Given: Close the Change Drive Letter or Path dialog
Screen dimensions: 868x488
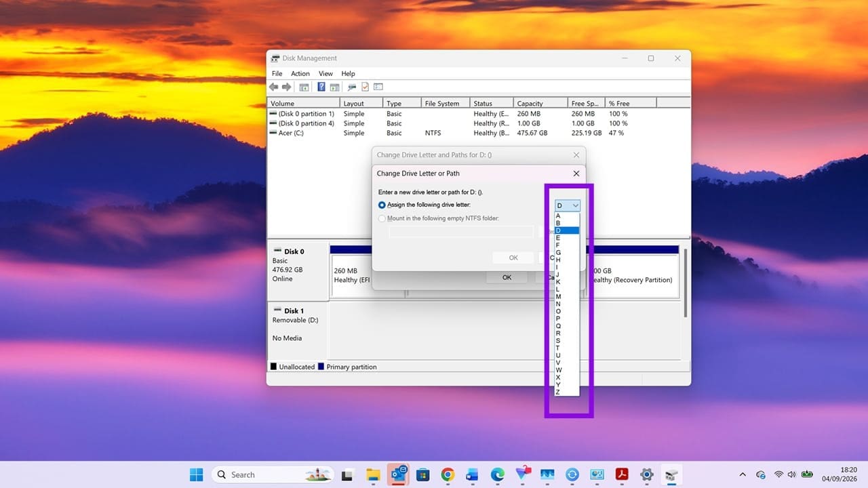Looking at the screenshot, I should coord(576,174).
